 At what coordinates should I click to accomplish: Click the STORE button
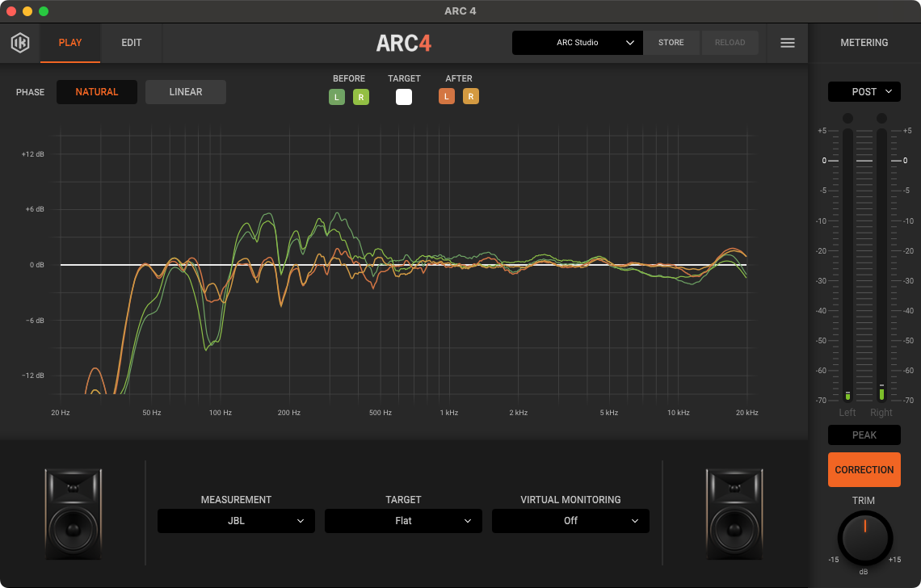coord(671,43)
